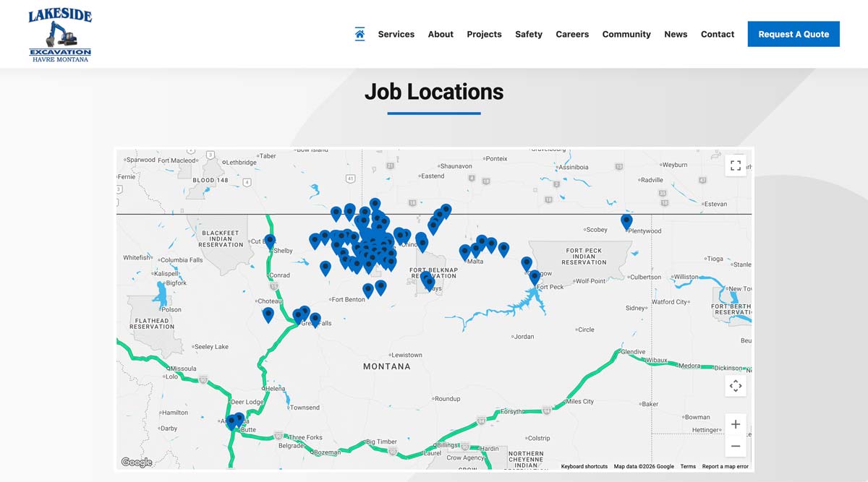Click Request A Quote button

(793, 34)
